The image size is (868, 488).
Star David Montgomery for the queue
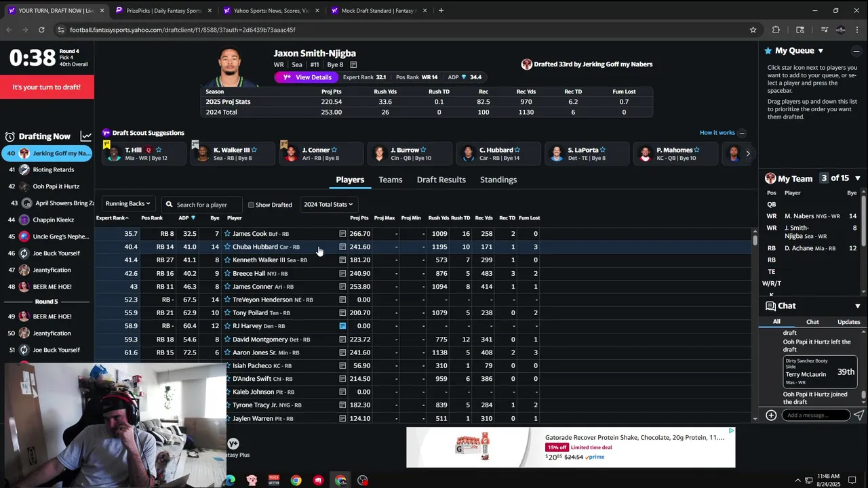pyautogui.click(x=227, y=340)
